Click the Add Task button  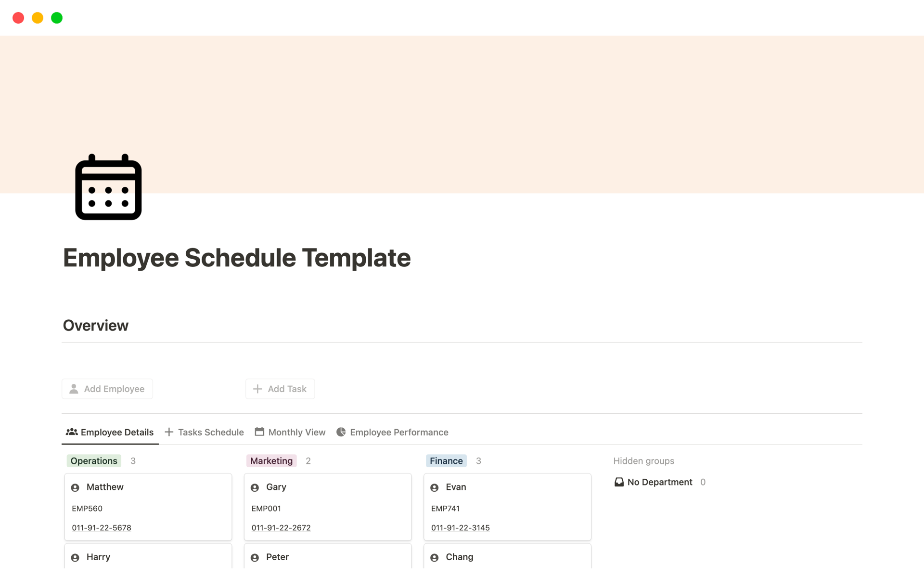point(280,389)
